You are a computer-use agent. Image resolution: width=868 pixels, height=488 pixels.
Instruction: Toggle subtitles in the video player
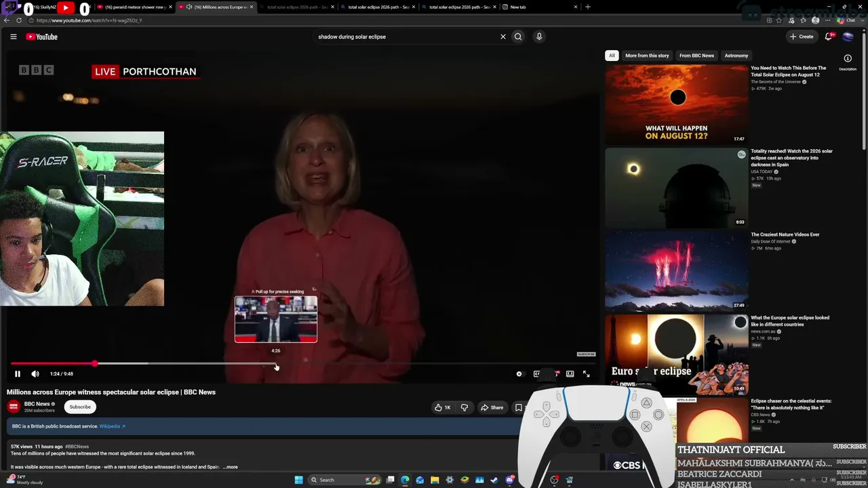pos(536,373)
